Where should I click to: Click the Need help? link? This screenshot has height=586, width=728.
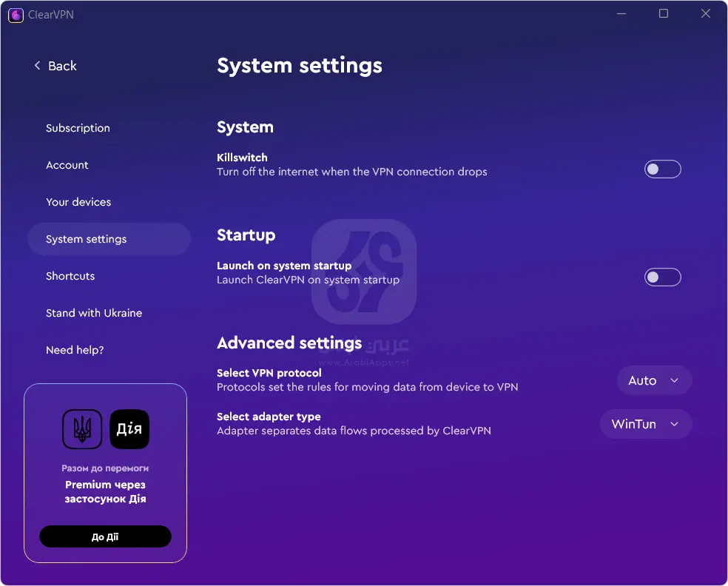coord(75,350)
